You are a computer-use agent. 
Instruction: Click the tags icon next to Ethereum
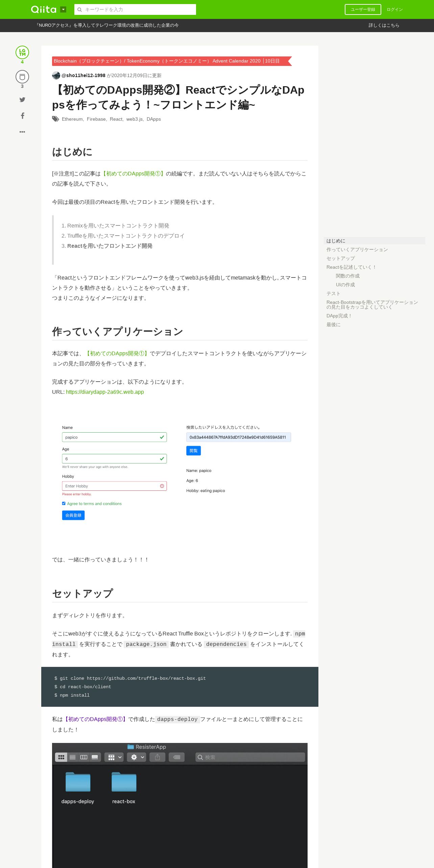click(55, 119)
